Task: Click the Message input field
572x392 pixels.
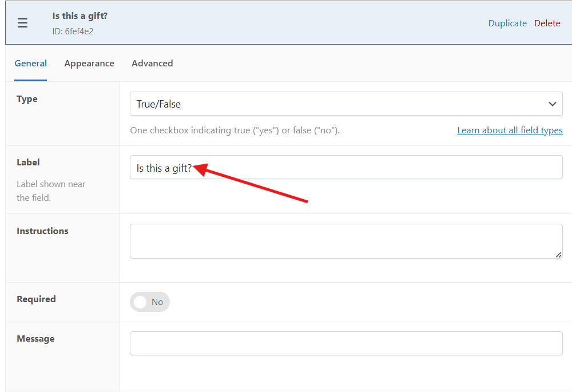Action: pos(346,343)
